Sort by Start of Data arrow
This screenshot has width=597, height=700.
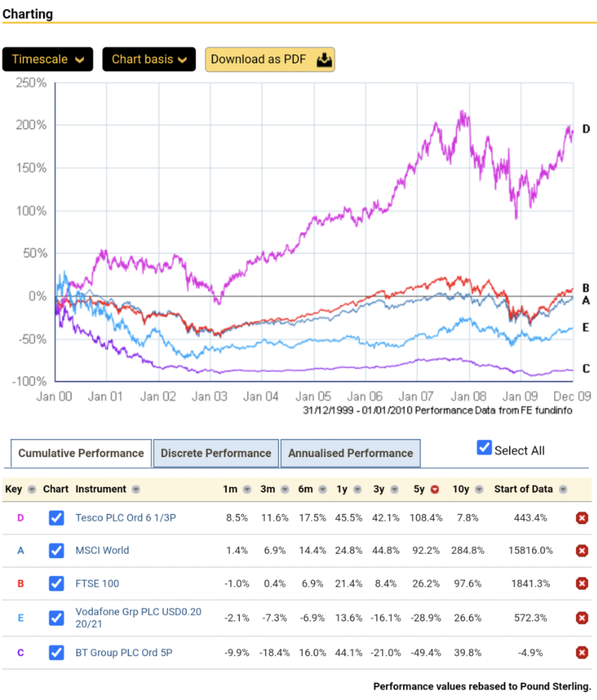pyautogui.click(x=563, y=489)
